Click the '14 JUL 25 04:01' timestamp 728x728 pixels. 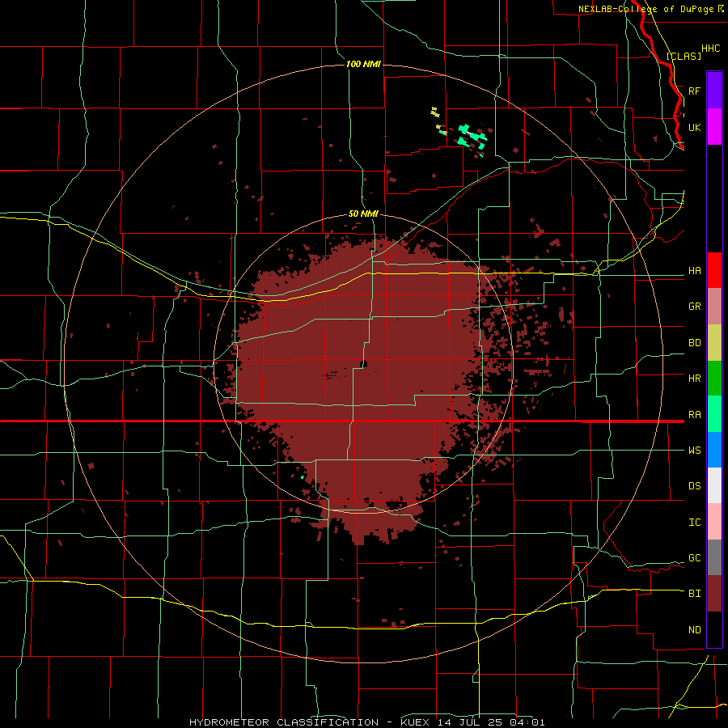[x=491, y=722]
